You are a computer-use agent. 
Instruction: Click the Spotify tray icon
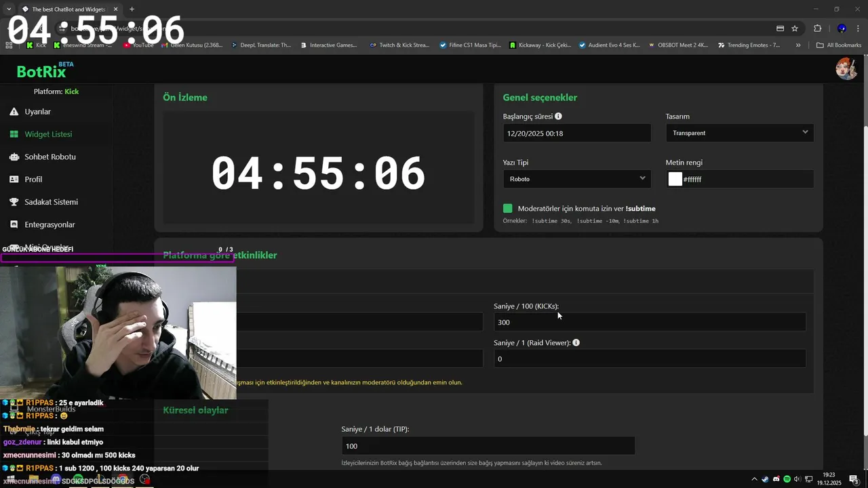787,479
